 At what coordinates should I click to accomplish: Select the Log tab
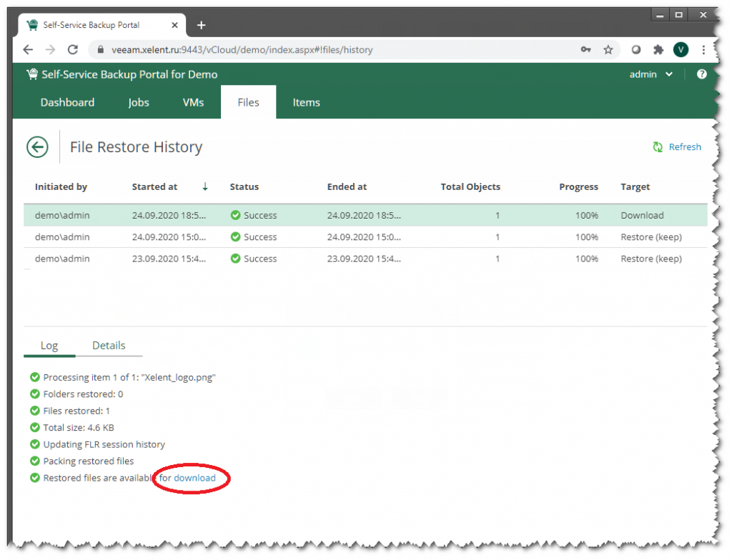pyautogui.click(x=49, y=346)
